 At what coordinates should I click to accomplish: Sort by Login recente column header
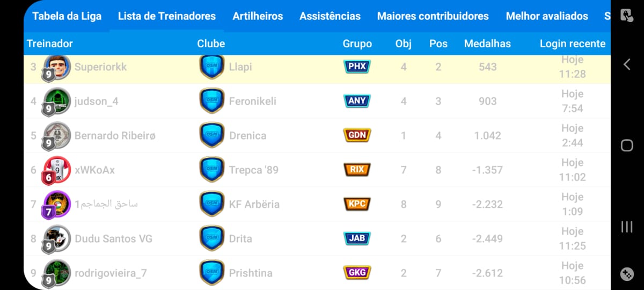[572, 44]
